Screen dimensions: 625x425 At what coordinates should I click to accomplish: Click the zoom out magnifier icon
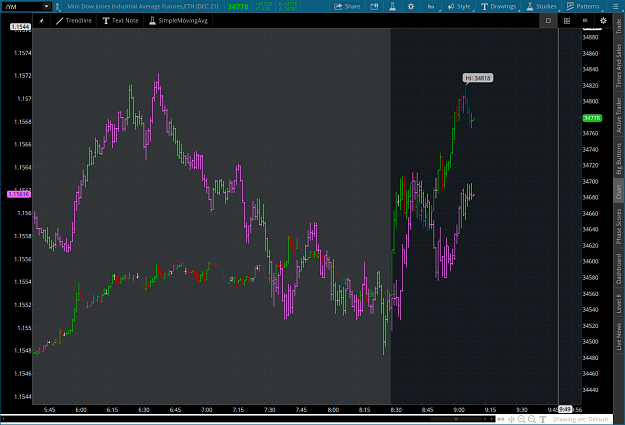tap(532, 419)
